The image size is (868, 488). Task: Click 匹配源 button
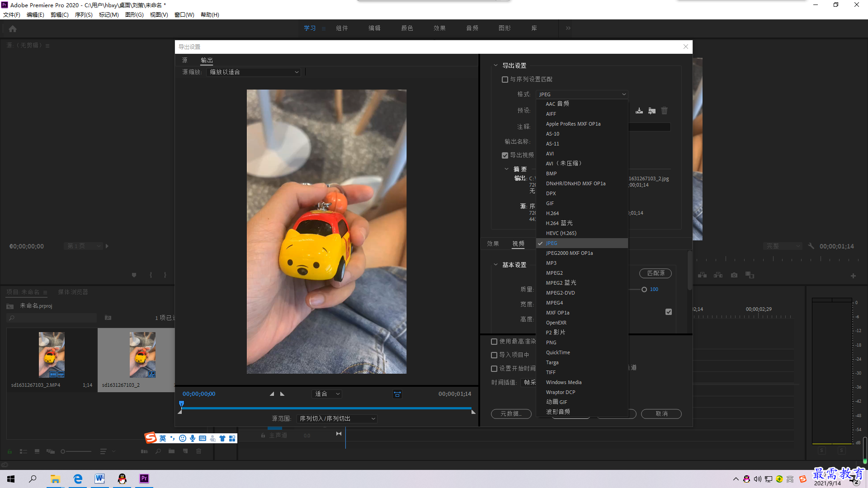[x=656, y=273]
